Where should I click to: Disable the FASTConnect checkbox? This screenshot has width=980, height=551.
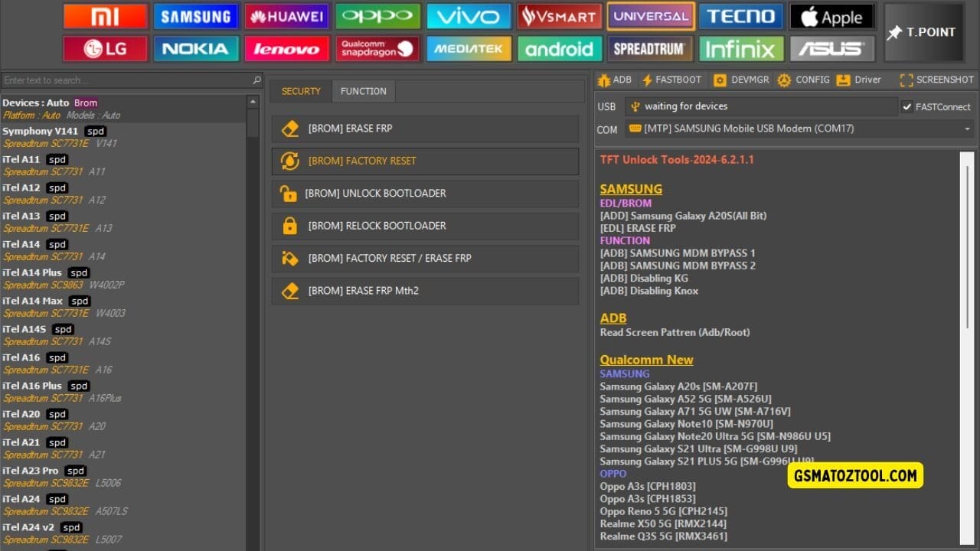(907, 106)
